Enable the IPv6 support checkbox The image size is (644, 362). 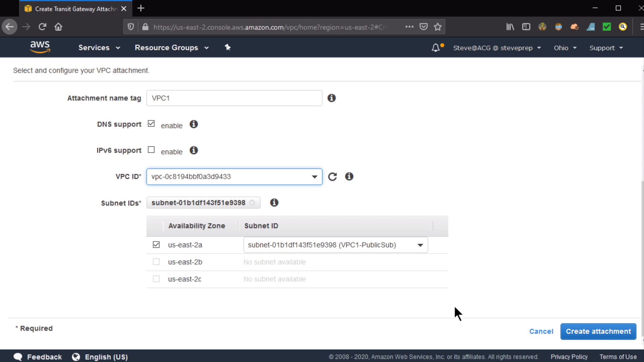[x=151, y=150]
